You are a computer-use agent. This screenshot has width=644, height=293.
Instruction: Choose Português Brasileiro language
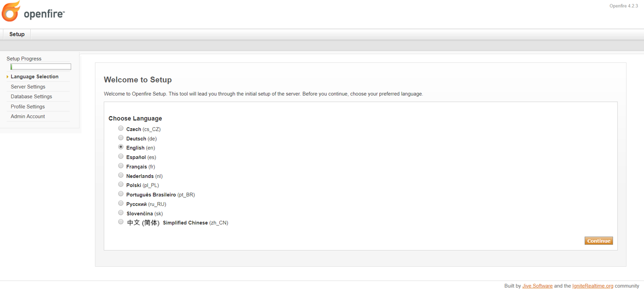[121, 194]
